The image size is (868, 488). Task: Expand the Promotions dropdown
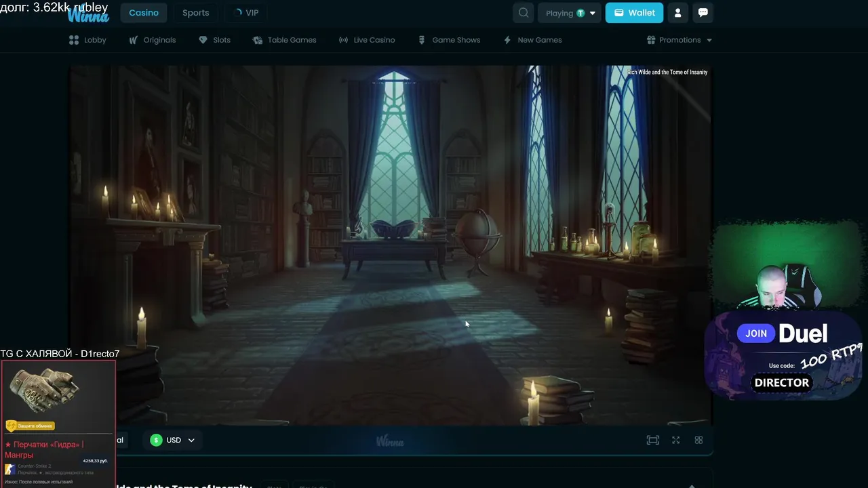pos(679,40)
